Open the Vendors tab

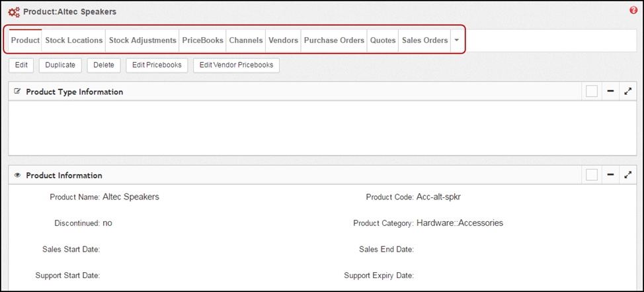(284, 40)
